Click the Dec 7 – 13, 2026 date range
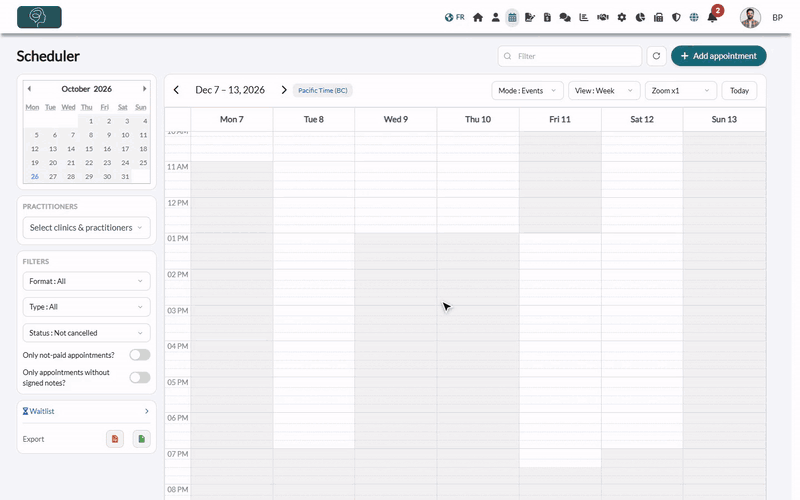 pyautogui.click(x=230, y=90)
